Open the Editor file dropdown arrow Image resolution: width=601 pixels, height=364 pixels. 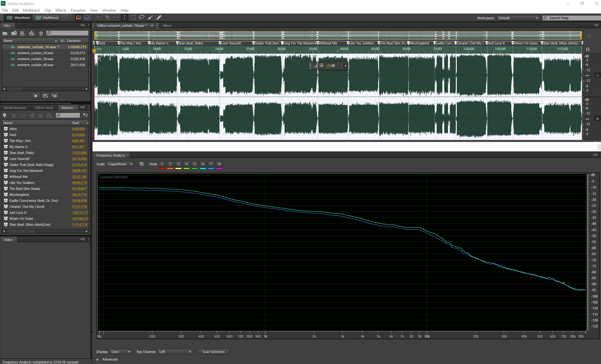[152, 26]
